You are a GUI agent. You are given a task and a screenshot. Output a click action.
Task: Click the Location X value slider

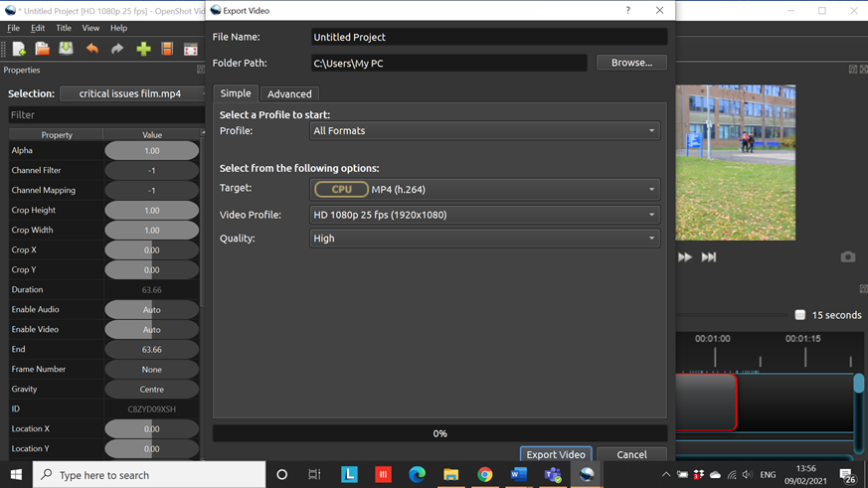pos(152,428)
